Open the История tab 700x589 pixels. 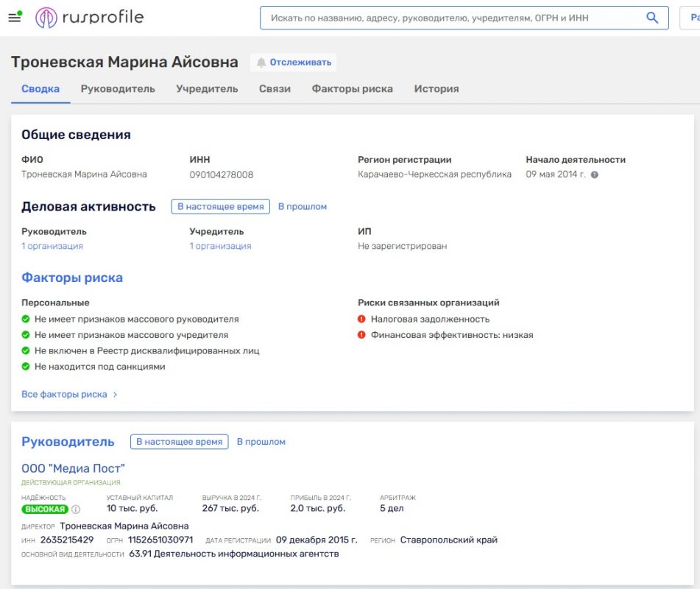(436, 89)
